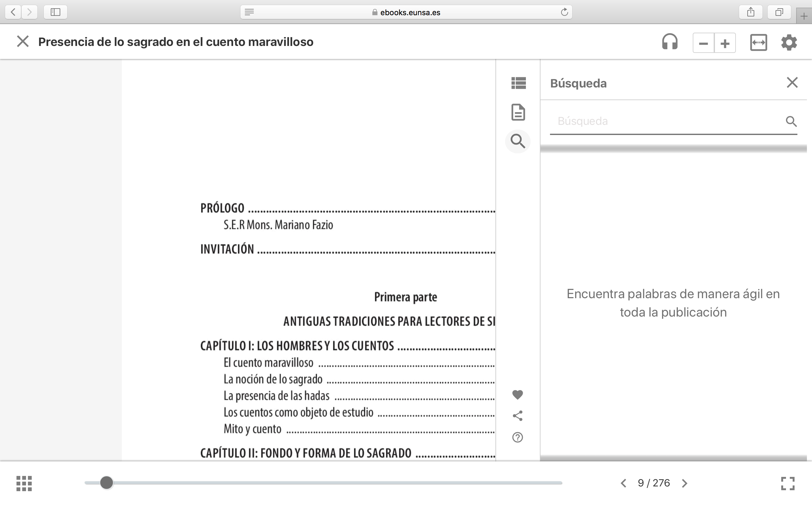
Task: Open the table of contents list icon
Action: 518,83
